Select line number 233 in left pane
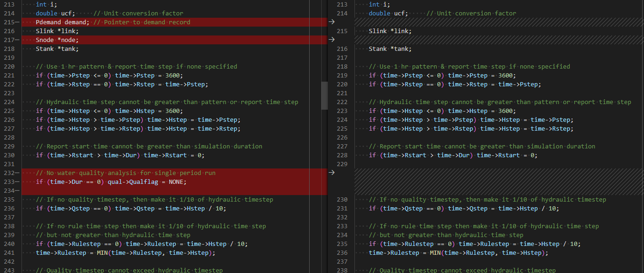This screenshot has height=273, width=644. point(9,182)
